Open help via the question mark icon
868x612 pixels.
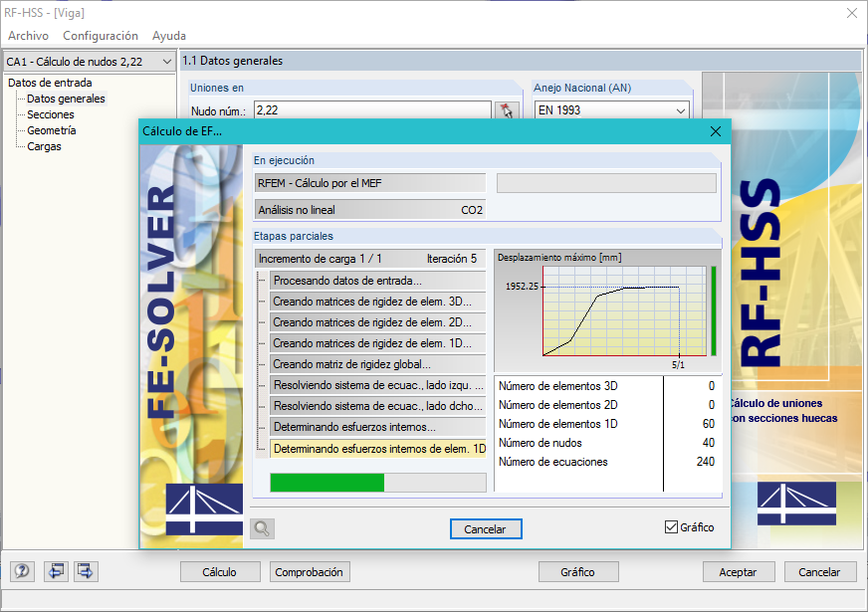[22, 571]
